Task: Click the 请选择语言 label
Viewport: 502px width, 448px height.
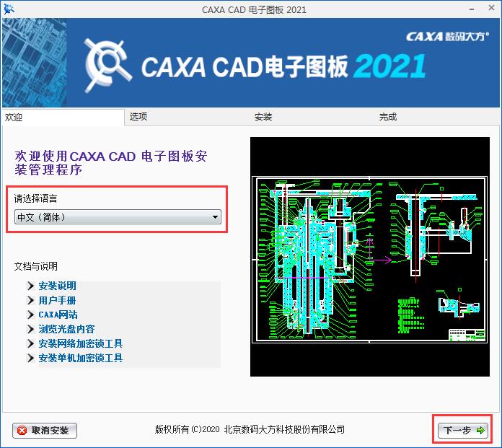Action: click(x=35, y=198)
